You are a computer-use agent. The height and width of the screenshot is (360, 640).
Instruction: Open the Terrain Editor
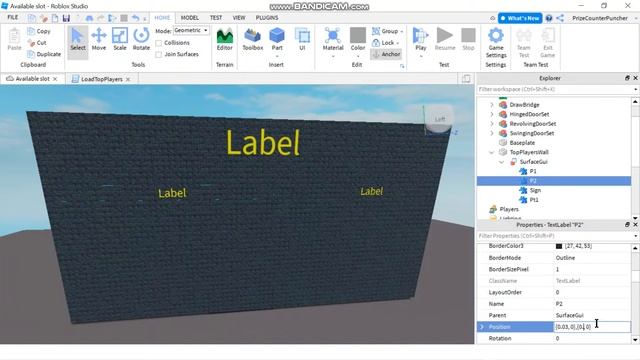coord(224,40)
